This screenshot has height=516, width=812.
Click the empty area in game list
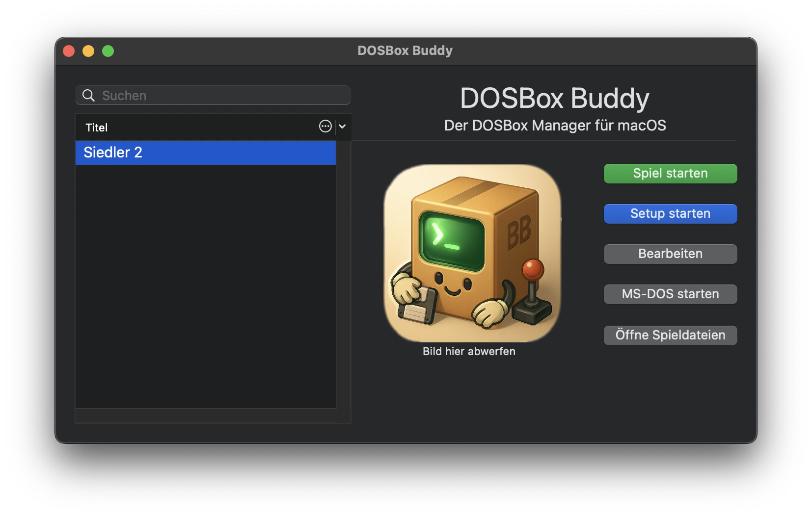[x=205, y=284]
